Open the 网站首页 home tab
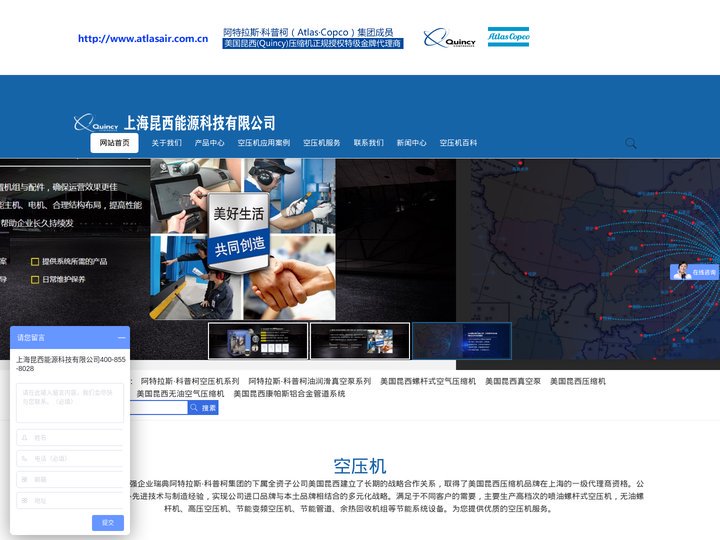Viewport: 720px width, 540px height. point(114,143)
